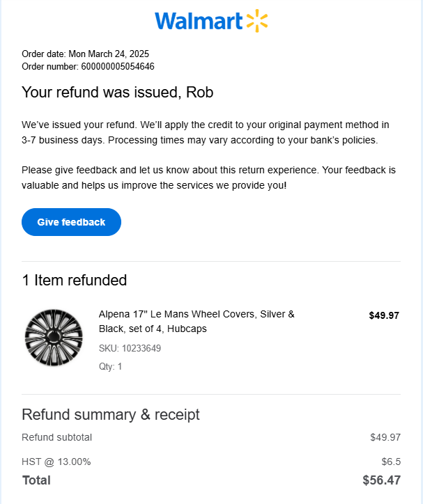Open the hubcap product thumbnail
Viewport: 423px width, 504px height.
54,338
